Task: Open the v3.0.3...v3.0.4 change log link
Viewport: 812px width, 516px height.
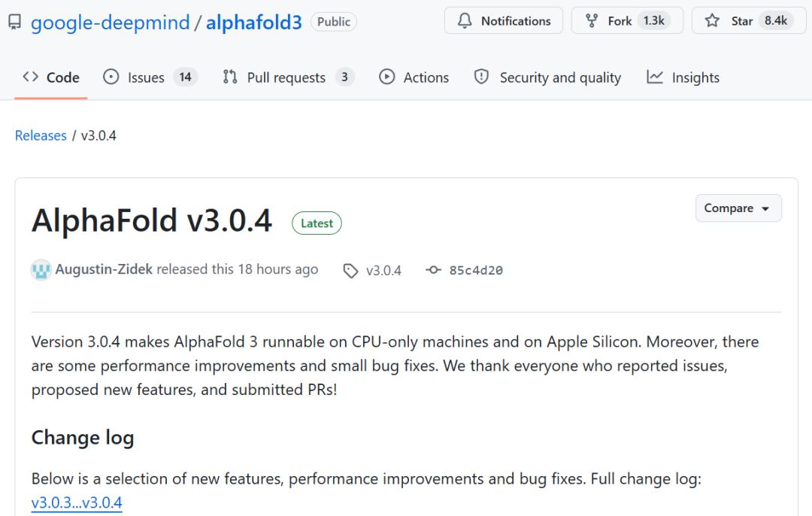Action: point(77,502)
